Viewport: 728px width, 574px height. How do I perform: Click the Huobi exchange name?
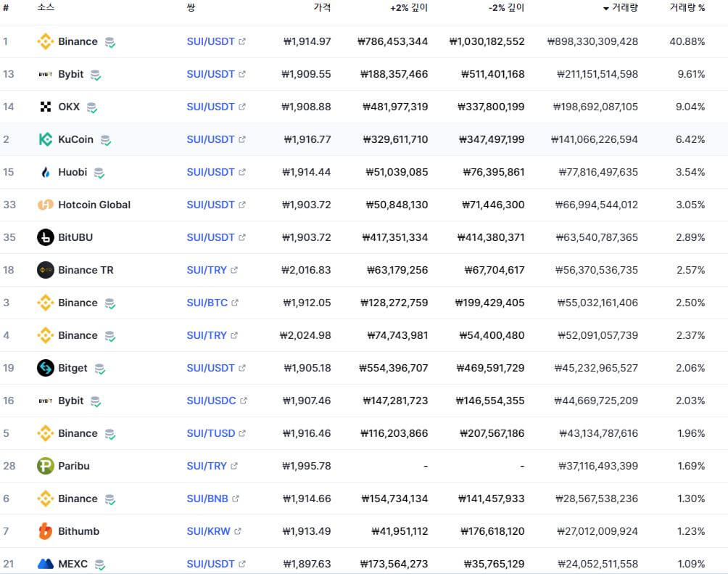pos(73,173)
